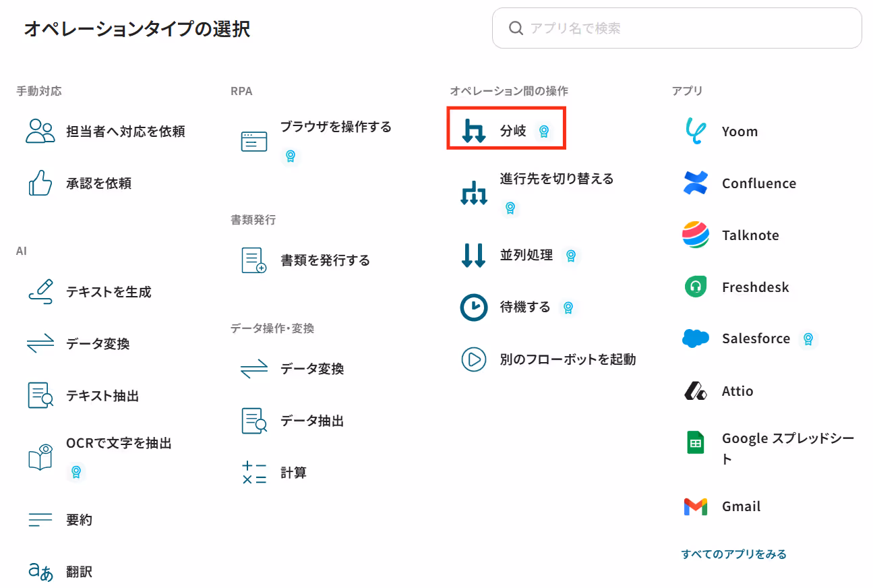Click the 別のフローボットを起動 play icon
This screenshot has width=873, height=588.
(474, 359)
